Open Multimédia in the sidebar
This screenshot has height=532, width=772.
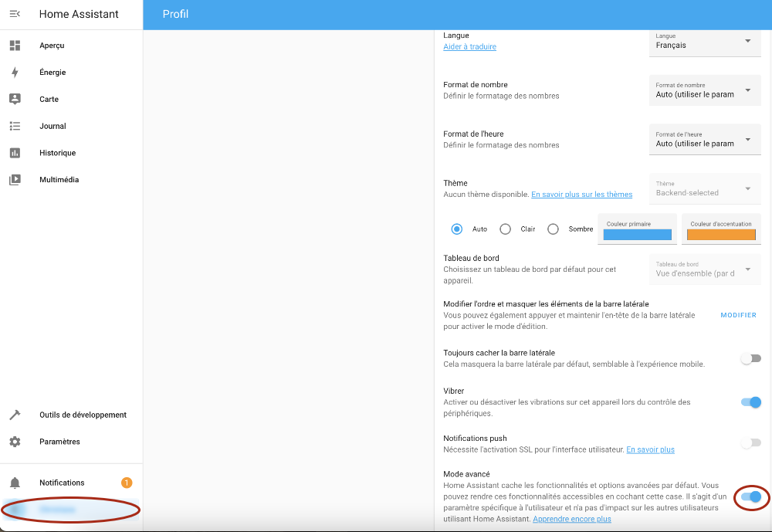[71, 180]
